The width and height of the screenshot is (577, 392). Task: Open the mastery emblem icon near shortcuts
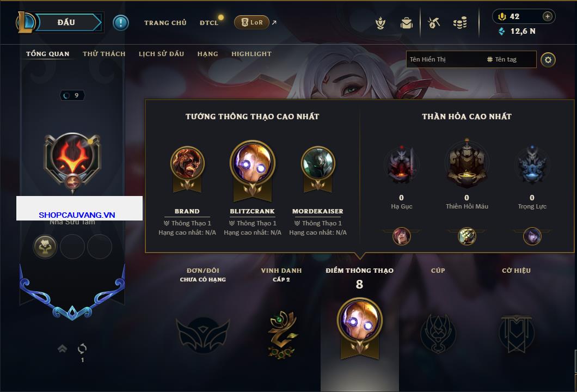(380, 23)
